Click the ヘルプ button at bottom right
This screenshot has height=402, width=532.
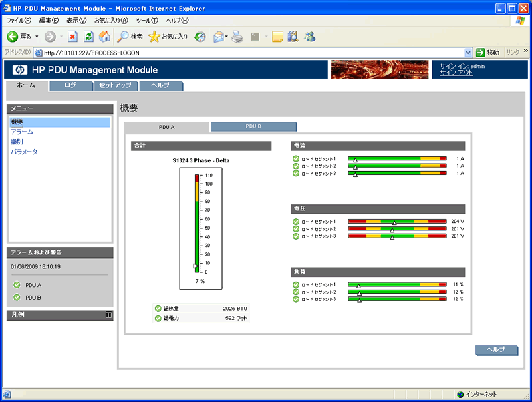tap(496, 349)
